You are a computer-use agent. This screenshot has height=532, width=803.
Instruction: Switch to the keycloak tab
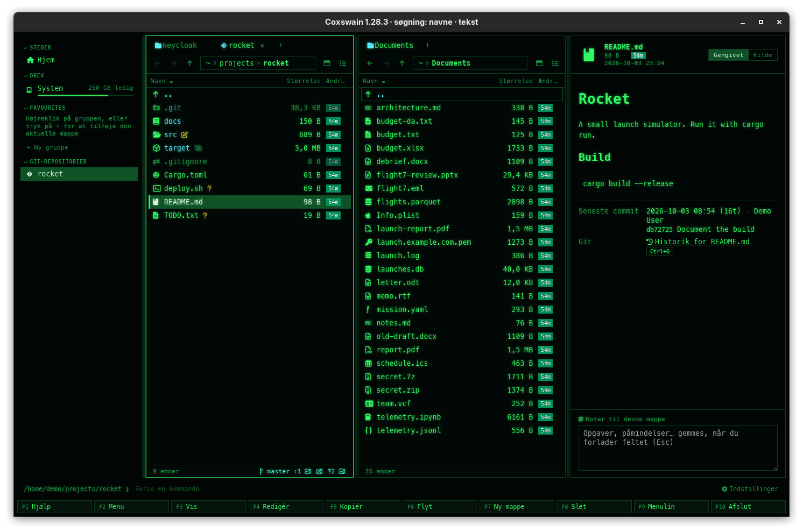pyautogui.click(x=176, y=46)
